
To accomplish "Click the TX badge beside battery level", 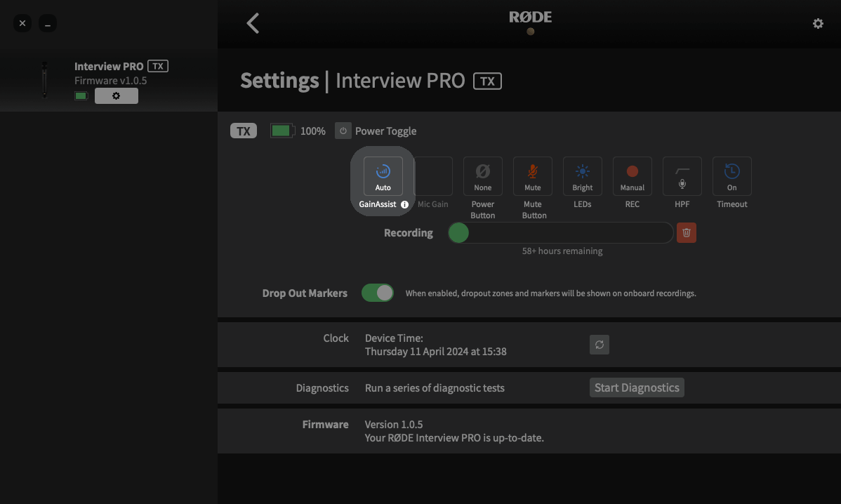I will [244, 131].
